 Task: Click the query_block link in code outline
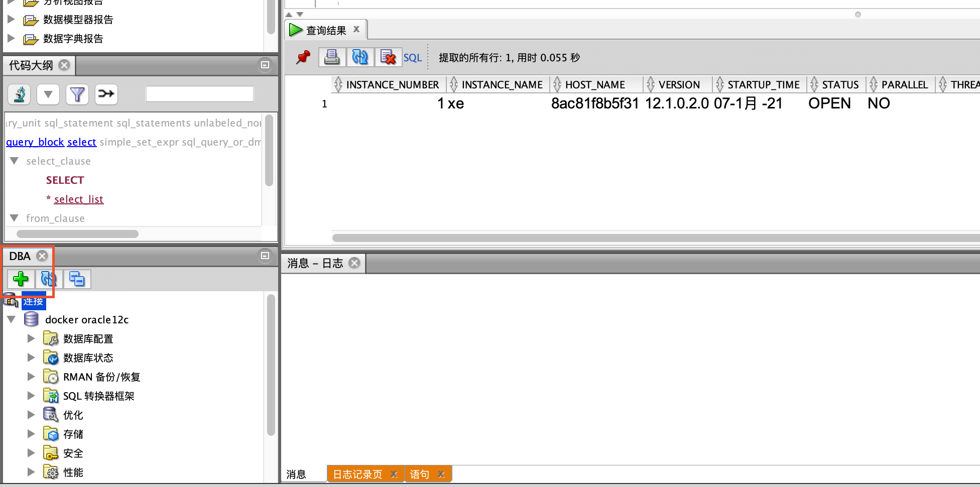tap(35, 142)
